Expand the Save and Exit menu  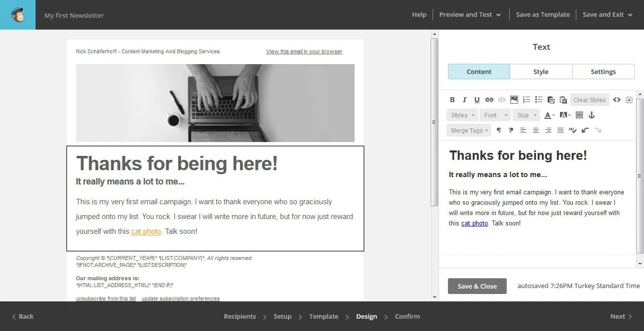coord(607,15)
